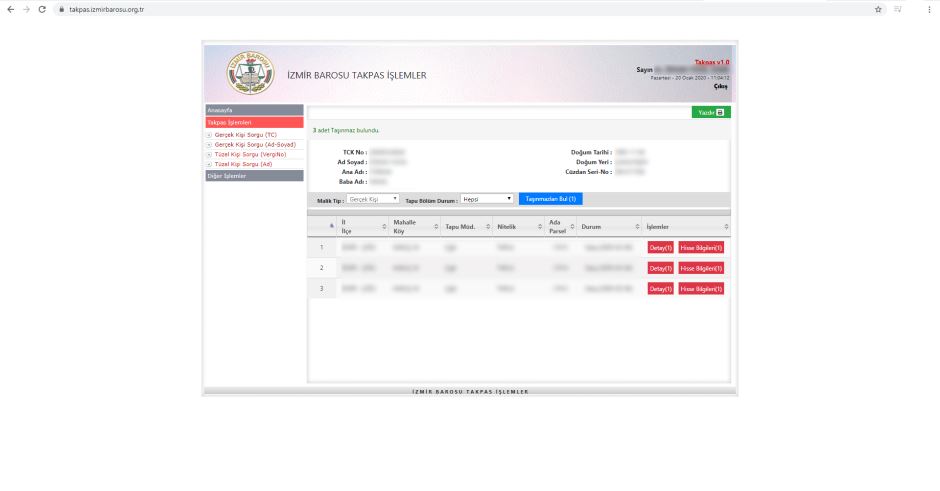940x491 pixels.
Task: Click the '3 adet Taşınmaz bulundu' message
Action: click(x=346, y=130)
